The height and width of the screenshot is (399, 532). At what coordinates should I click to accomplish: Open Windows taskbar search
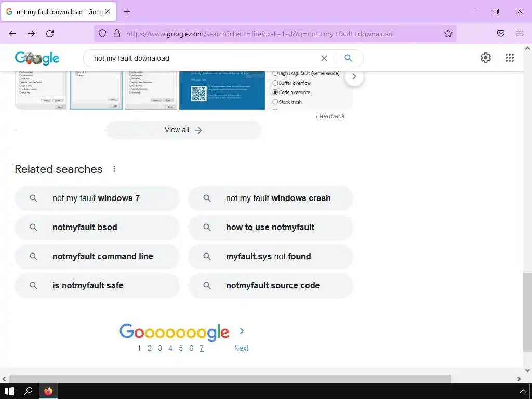coord(28,391)
